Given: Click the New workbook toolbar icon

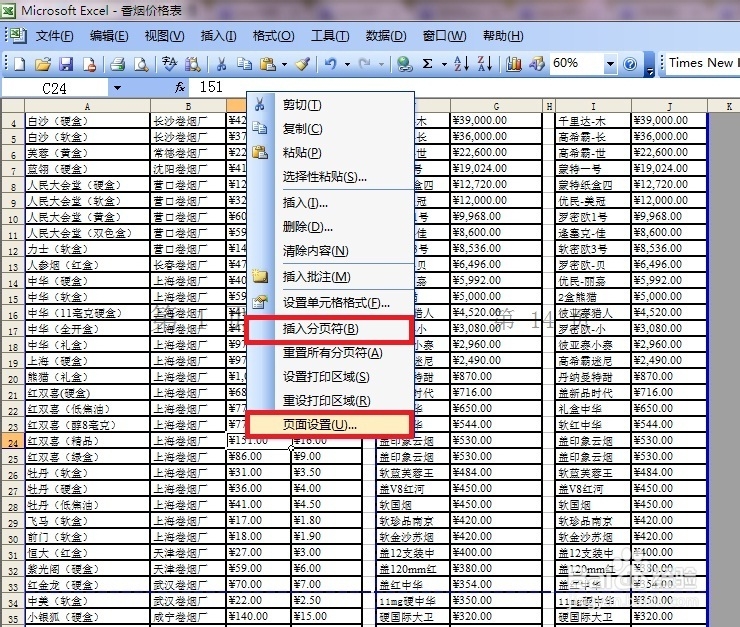Looking at the screenshot, I should (19, 64).
